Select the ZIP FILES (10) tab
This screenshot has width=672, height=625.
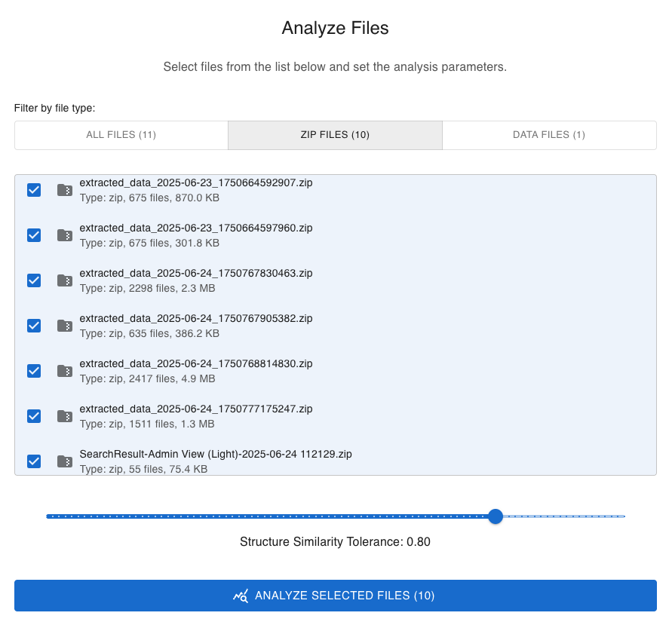pyautogui.click(x=335, y=135)
